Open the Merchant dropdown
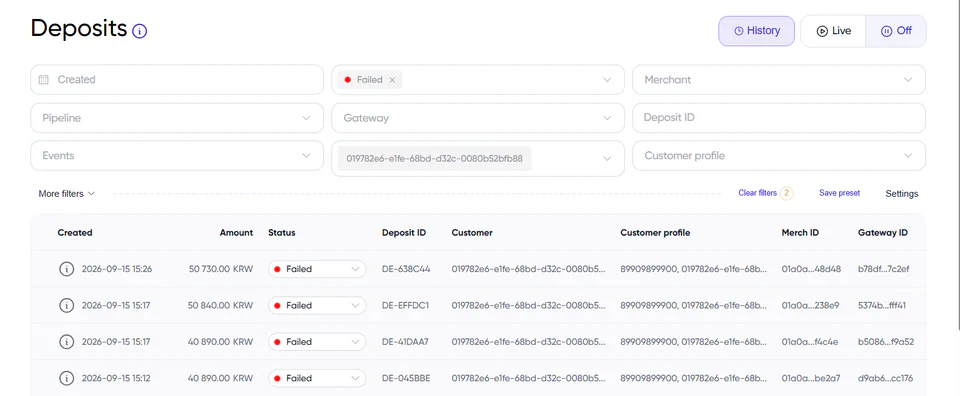Viewport: 960px width, 396px height. click(x=779, y=80)
